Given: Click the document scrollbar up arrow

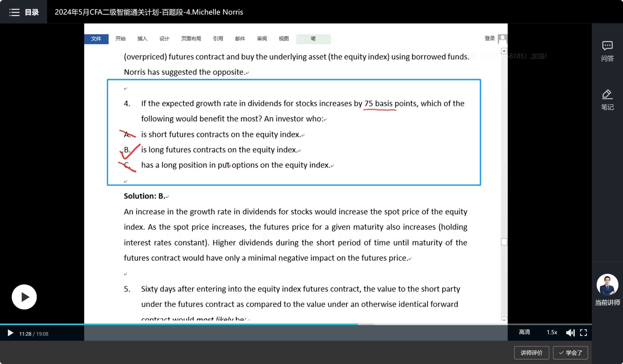Looking at the screenshot, I should tap(504, 51).
